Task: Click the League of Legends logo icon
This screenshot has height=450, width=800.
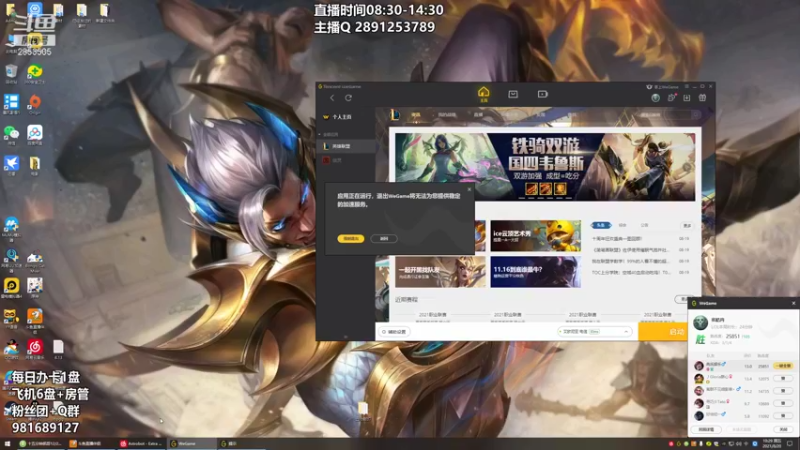Action: point(395,115)
